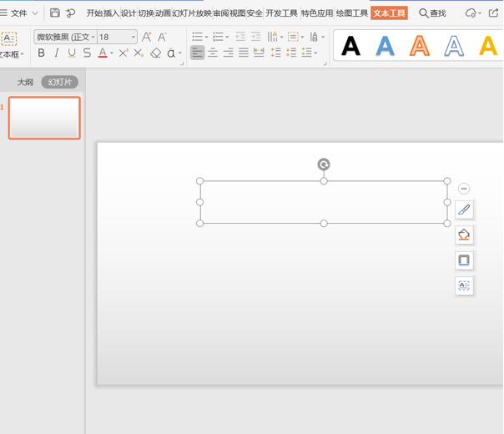The image size is (504, 434).
Task: Apply superscript formatting
Action: tap(123, 53)
